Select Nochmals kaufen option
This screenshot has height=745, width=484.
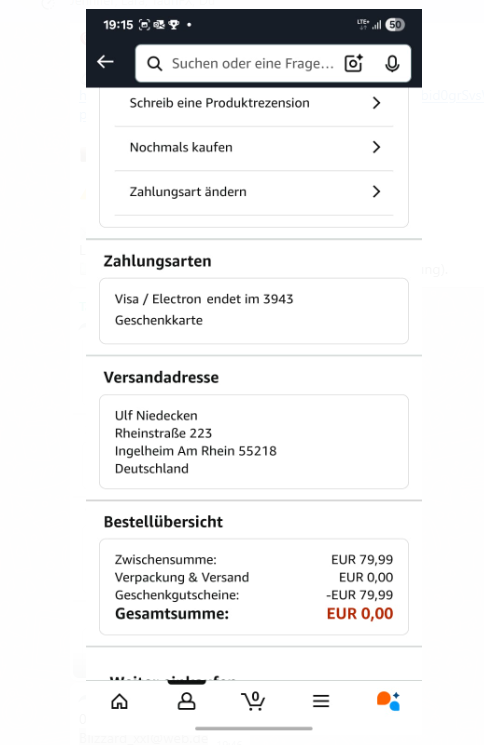254,148
